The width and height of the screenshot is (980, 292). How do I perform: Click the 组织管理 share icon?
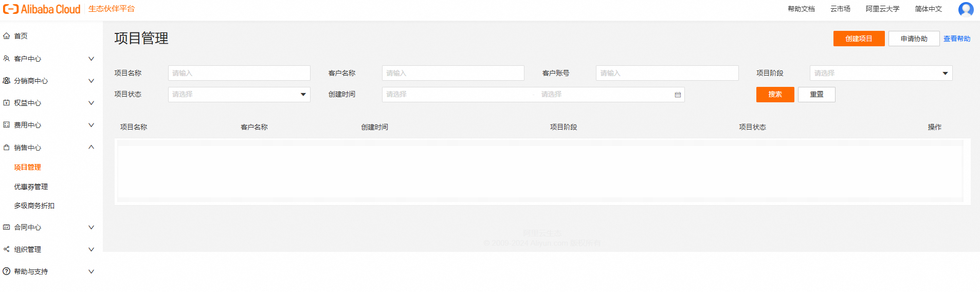point(7,249)
